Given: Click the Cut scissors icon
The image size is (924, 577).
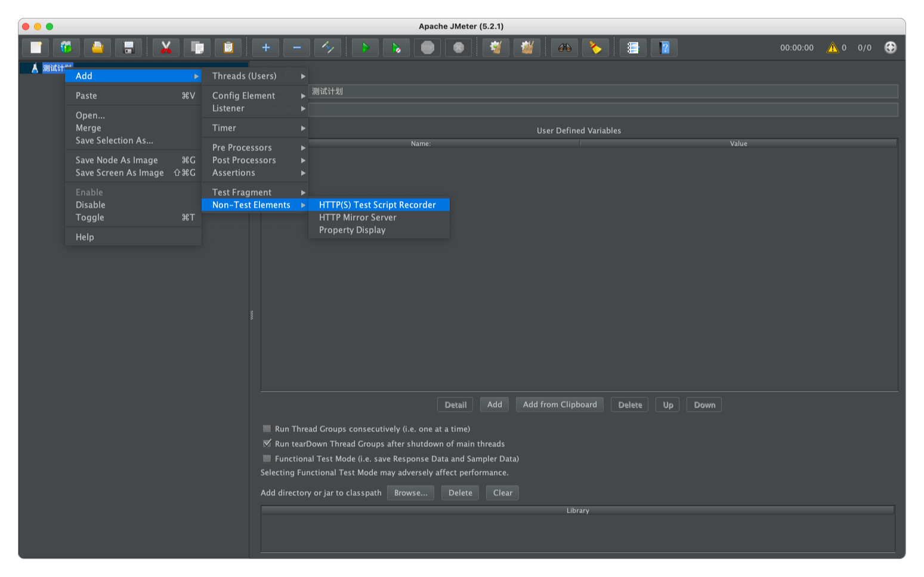Looking at the screenshot, I should [x=166, y=48].
